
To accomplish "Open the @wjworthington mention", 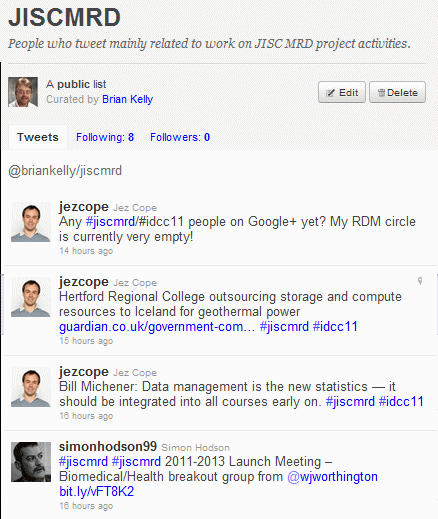I will tap(332, 477).
